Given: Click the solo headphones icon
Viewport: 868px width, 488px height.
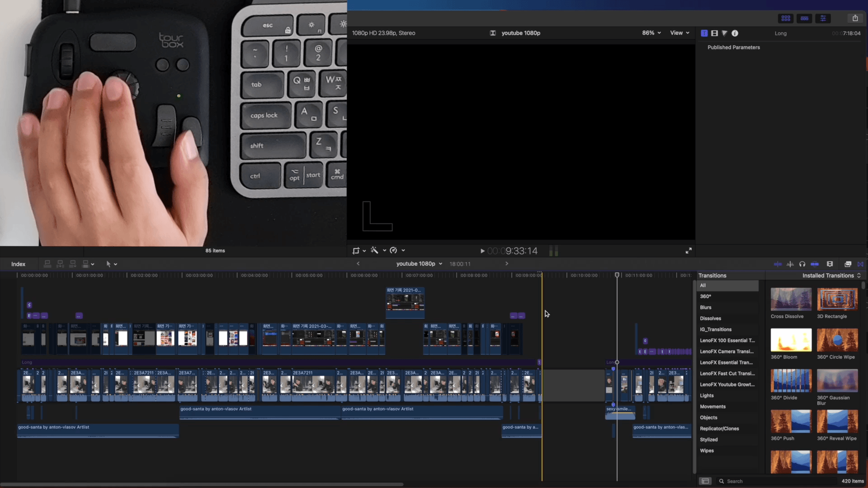Looking at the screenshot, I should tap(802, 264).
